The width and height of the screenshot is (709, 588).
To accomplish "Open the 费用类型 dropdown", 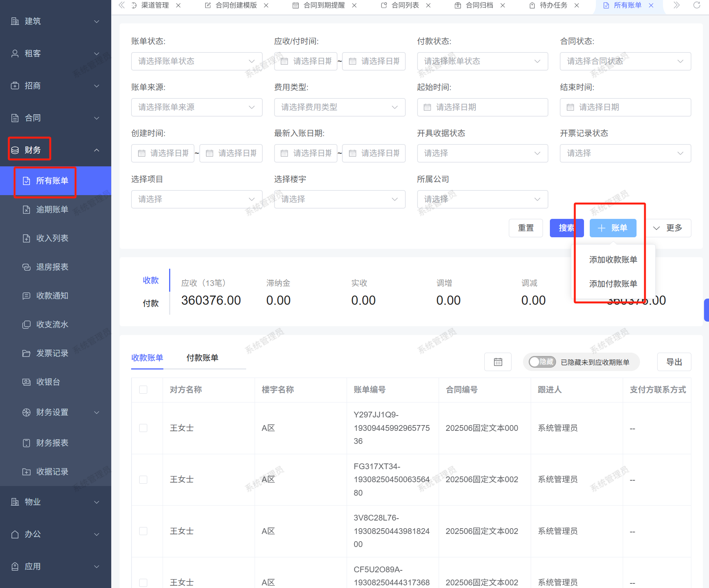I will [339, 107].
